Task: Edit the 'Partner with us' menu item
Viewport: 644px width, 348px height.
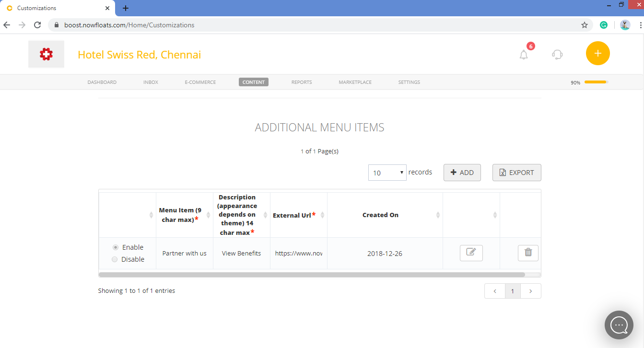Action: click(471, 253)
